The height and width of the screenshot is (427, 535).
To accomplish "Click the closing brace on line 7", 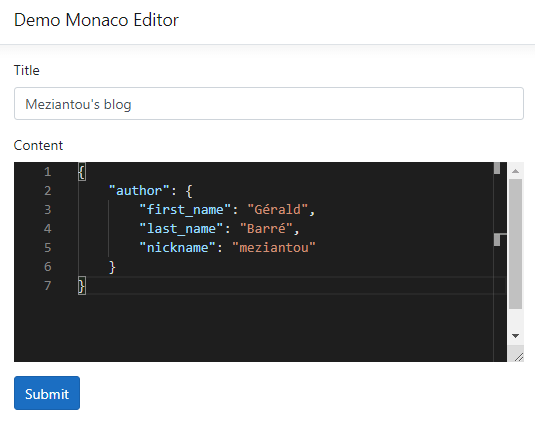I will [82, 285].
